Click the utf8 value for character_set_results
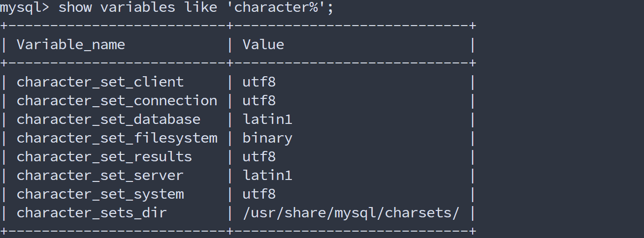 coord(259,157)
